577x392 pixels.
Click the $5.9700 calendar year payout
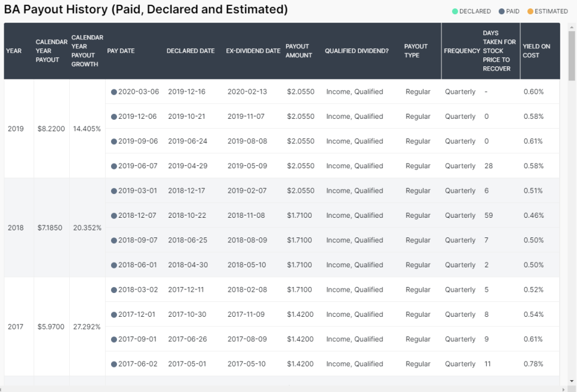click(x=51, y=326)
